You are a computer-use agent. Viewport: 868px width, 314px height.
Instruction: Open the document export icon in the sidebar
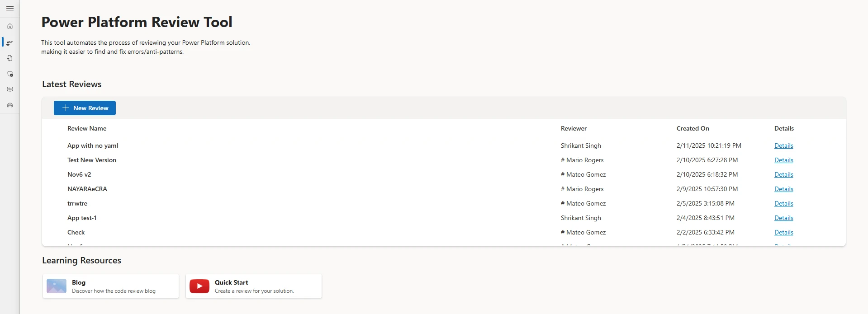point(10,58)
